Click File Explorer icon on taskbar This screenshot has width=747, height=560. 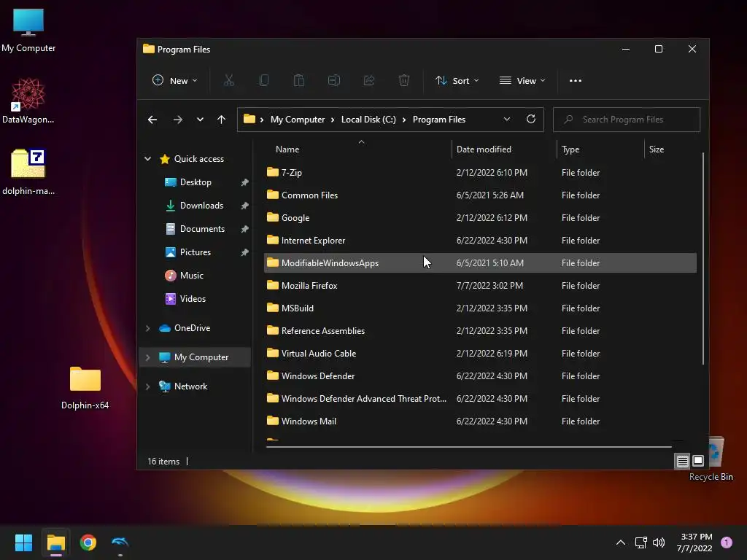(x=55, y=542)
